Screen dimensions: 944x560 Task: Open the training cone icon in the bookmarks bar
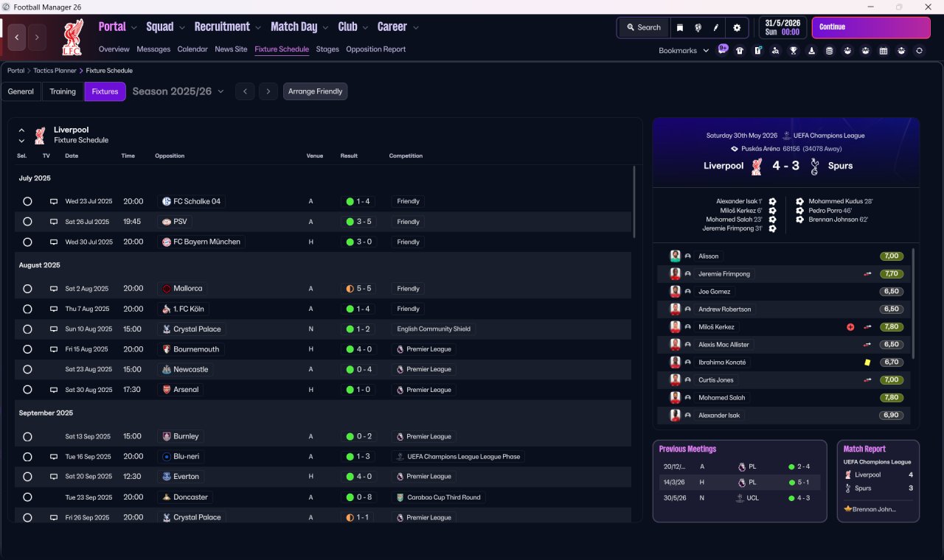click(812, 51)
